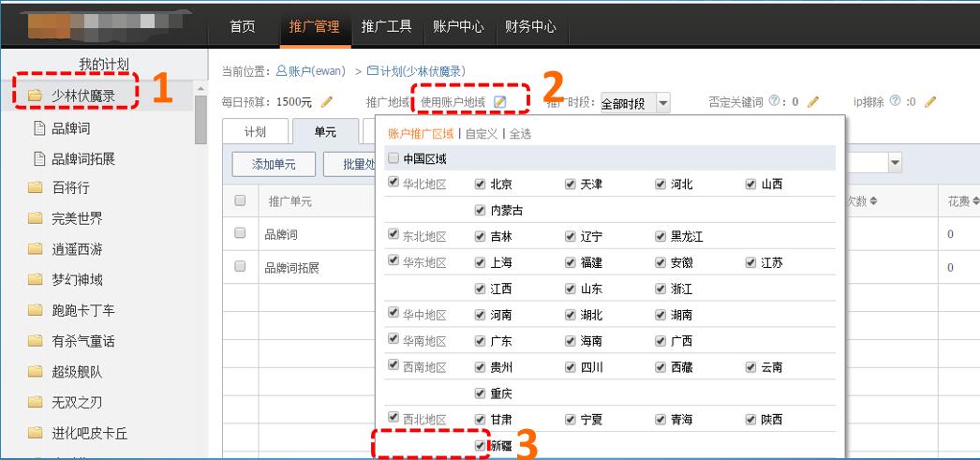
Task: Edit ip排除 with pencil icon
Action: point(930,102)
